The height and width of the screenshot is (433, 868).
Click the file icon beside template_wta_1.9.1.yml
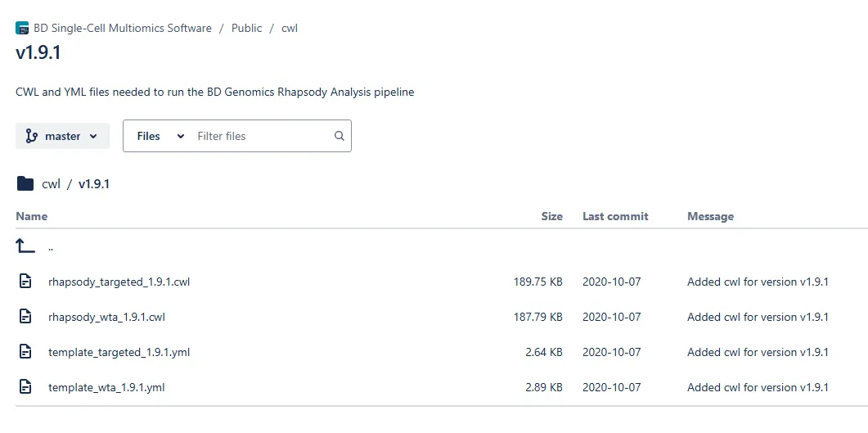click(x=25, y=387)
